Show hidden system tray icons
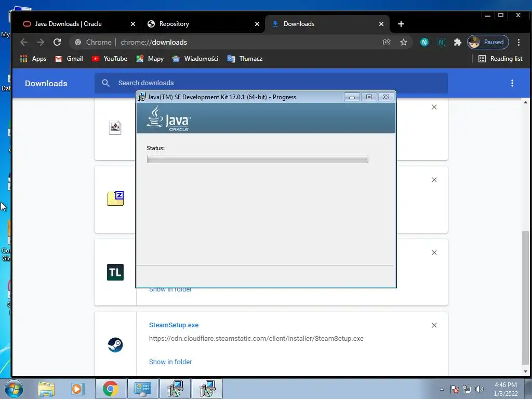The height and width of the screenshot is (399, 532). click(442, 389)
